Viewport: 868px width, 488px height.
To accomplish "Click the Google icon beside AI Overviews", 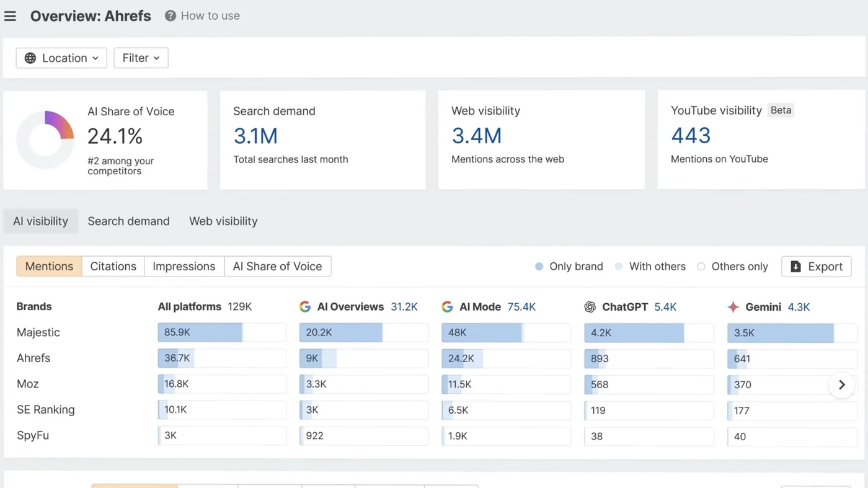I will tap(305, 307).
